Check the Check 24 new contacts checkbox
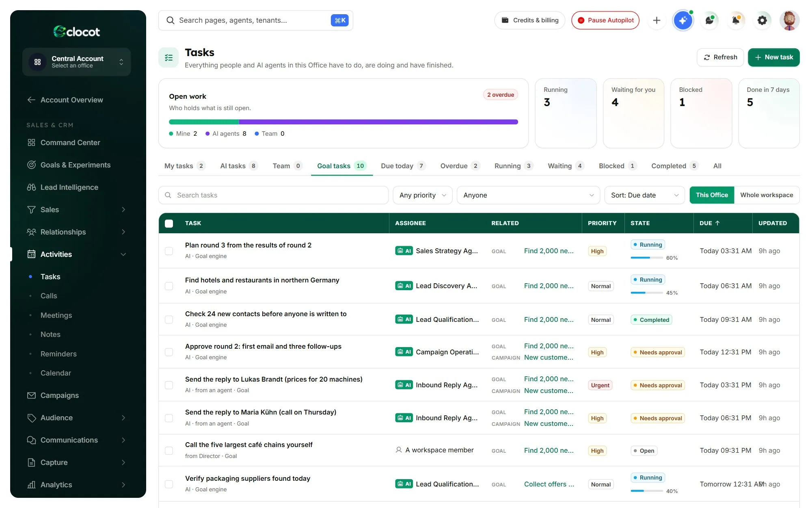Viewport: 812px width, 508px height. point(169,319)
